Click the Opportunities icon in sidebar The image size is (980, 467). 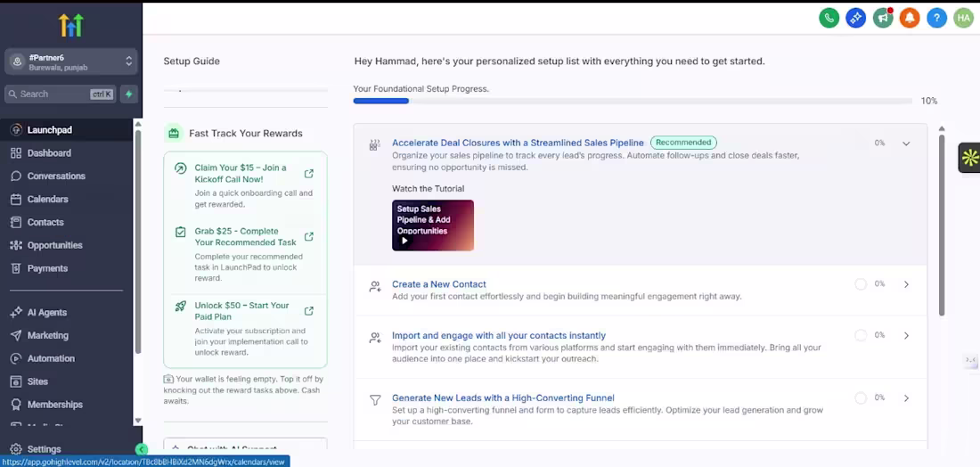(x=16, y=245)
